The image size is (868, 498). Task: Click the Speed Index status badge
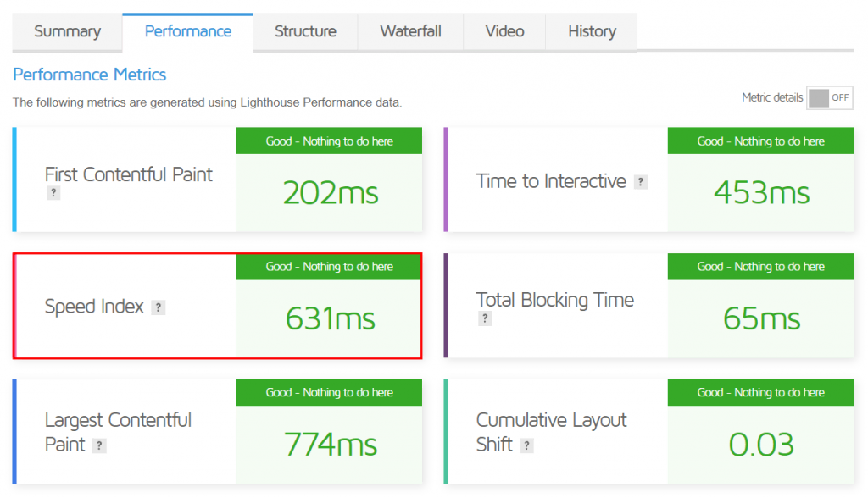pyautogui.click(x=328, y=266)
